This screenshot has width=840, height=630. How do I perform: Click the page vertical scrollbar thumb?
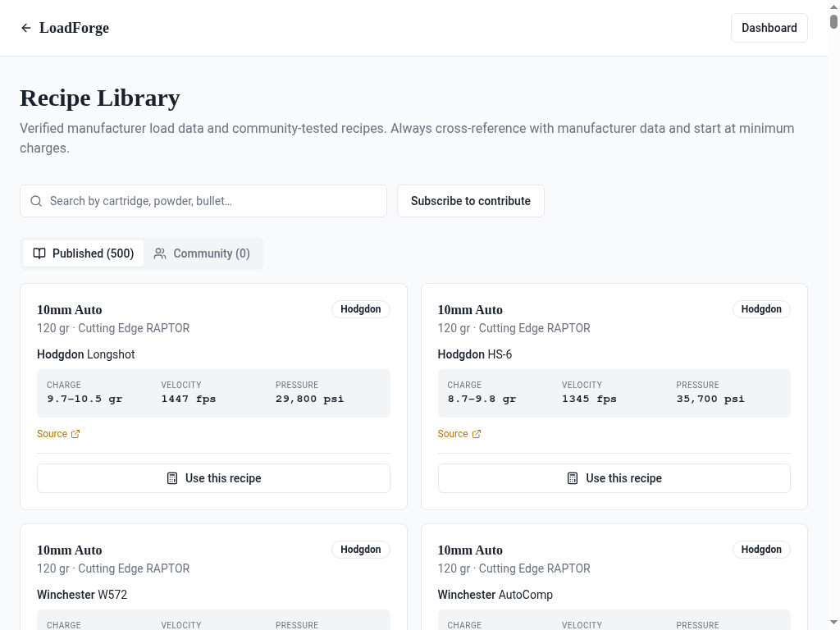tap(833, 21)
